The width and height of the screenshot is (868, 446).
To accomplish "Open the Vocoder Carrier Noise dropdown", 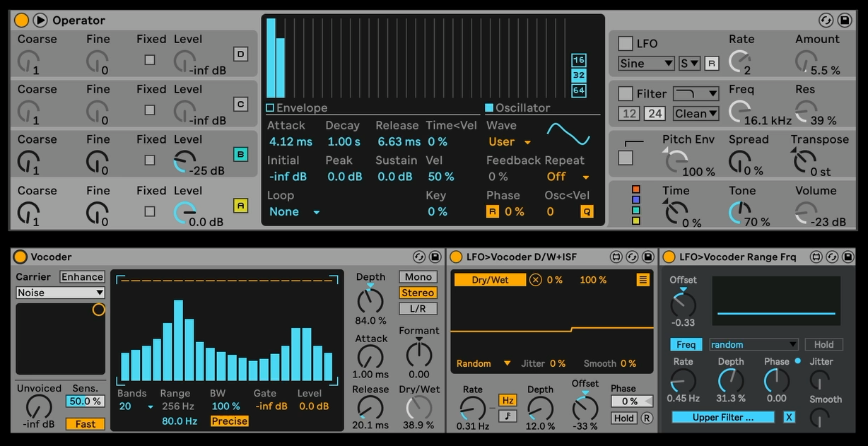I will 60,293.
